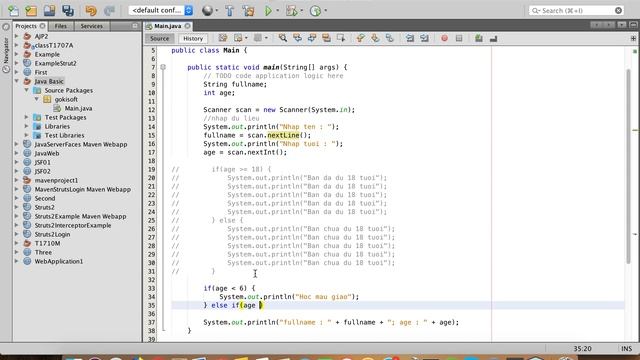
Task: Select the JavaServerFaces Maven Webapp project
Action: point(81,144)
